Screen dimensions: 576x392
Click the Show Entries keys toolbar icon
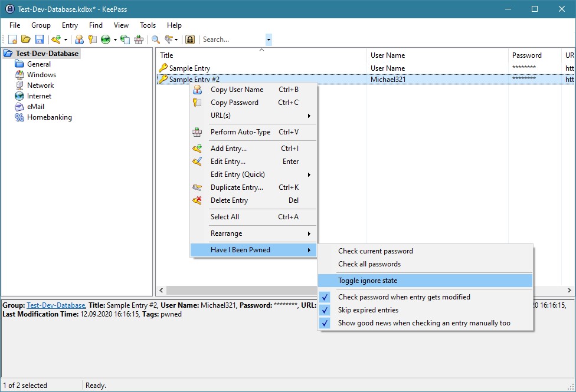[169, 39]
